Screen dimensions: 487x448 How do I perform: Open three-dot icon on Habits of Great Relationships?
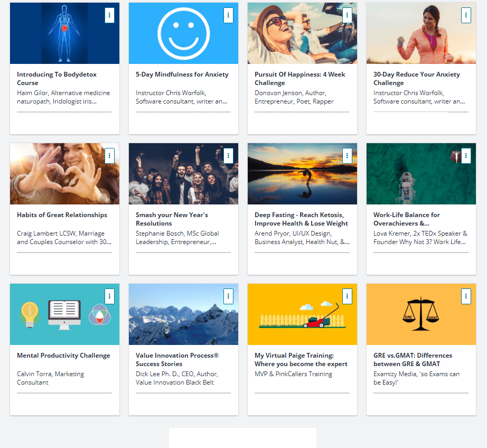coord(109,156)
